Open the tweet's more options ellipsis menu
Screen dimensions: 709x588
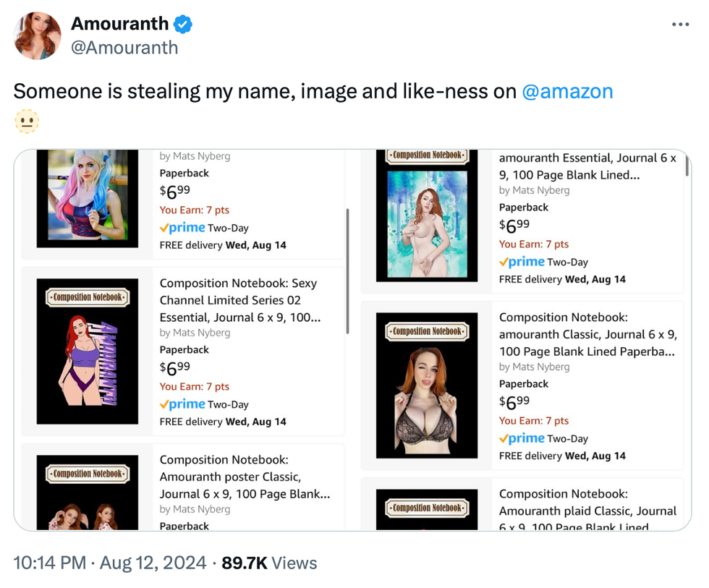click(681, 24)
